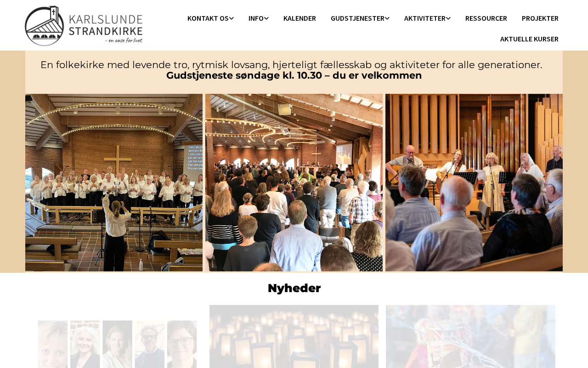Click the Nyheder heading
Screen dimensions: 588x368
click(x=294, y=288)
